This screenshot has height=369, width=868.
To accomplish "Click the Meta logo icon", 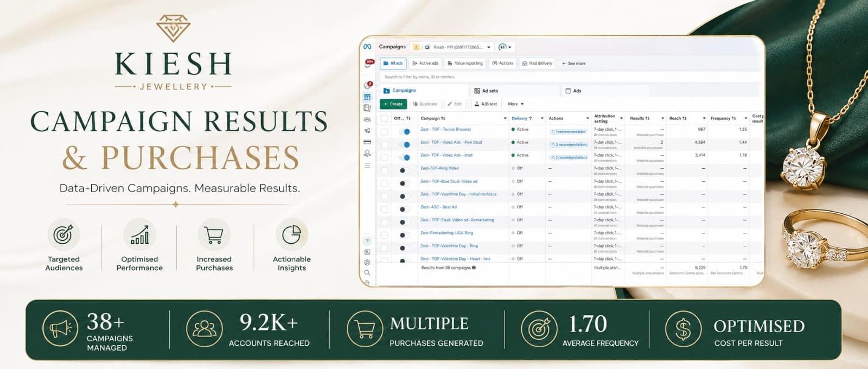I will tap(367, 47).
